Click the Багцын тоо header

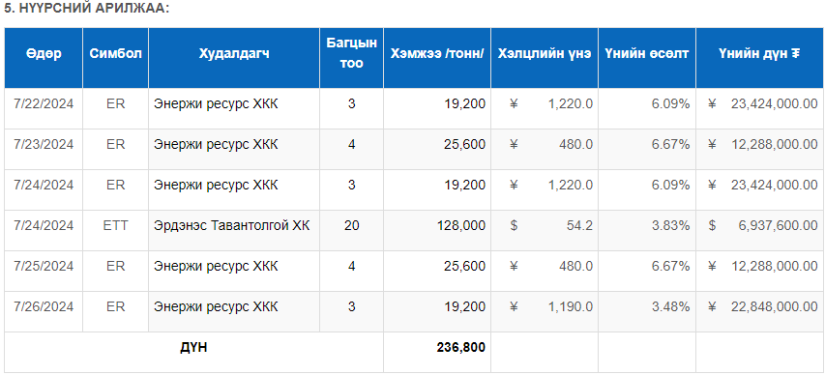pyautogui.click(x=351, y=58)
